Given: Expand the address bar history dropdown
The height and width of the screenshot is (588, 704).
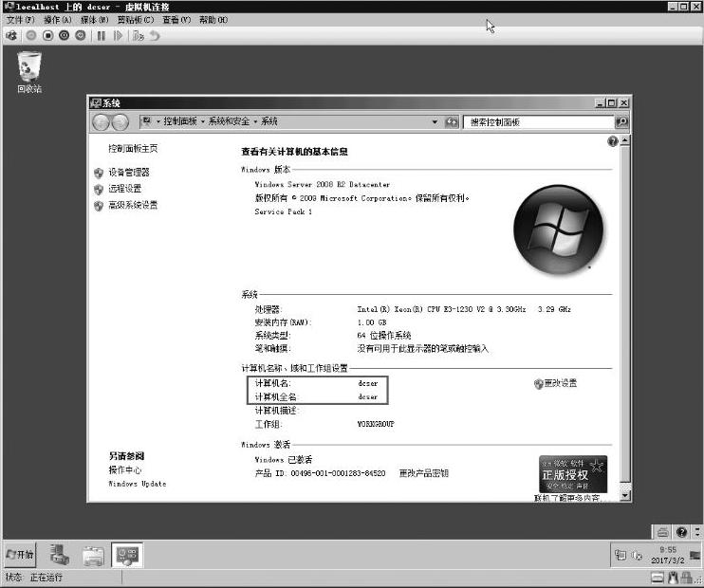Looking at the screenshot, I should click(x=435, y=122).
